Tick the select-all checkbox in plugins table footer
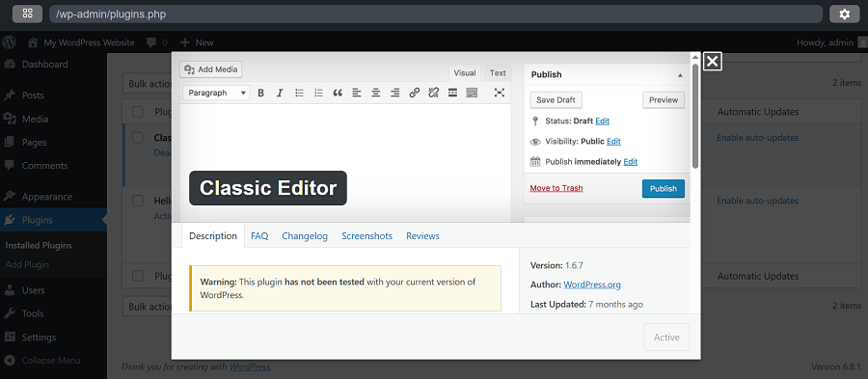Image resolution: width=868 pixels, height=379 pixels. [x=138, y=276]
